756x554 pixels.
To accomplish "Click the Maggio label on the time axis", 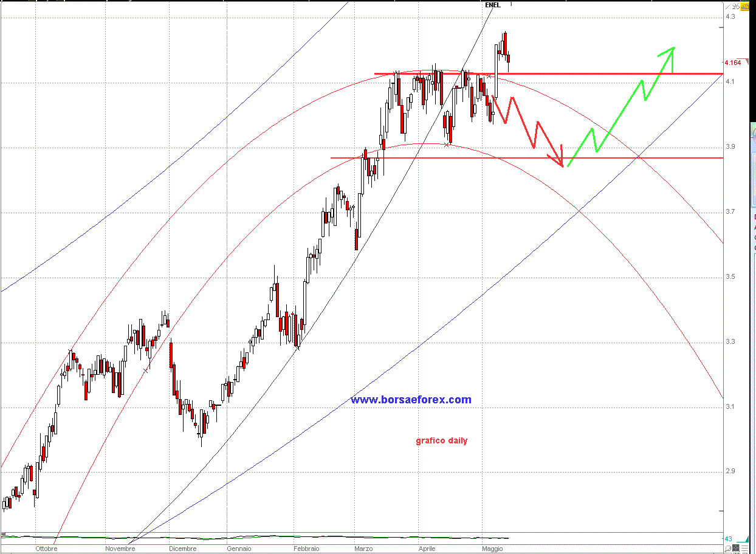I will tap(492, 549).
